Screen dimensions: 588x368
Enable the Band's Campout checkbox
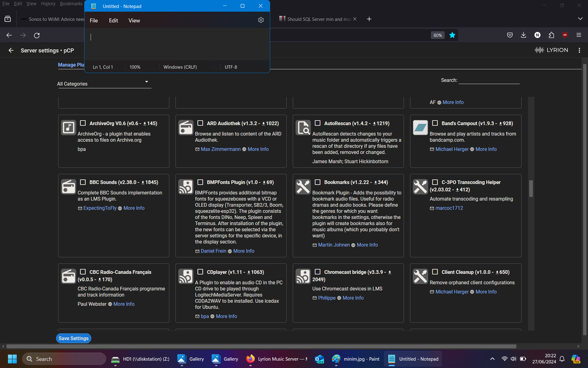tap(435, 123)
